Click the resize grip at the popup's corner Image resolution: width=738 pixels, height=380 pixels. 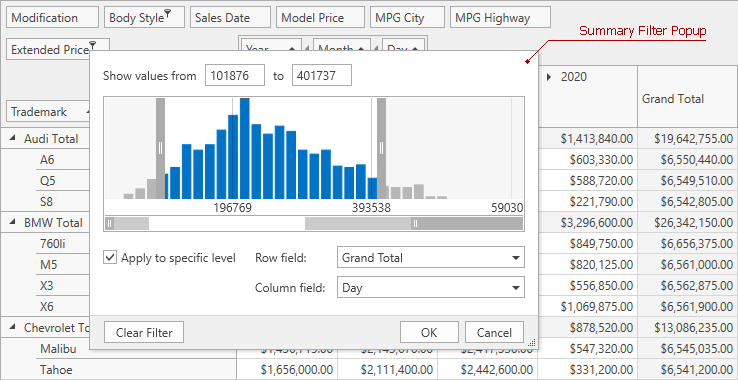click(x=532, y=343)
